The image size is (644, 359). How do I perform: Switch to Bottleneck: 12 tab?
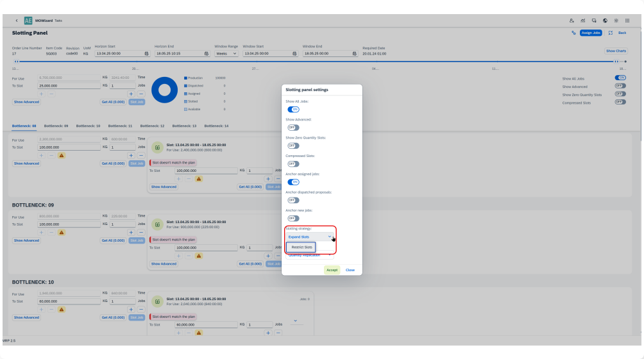[152, 126]
